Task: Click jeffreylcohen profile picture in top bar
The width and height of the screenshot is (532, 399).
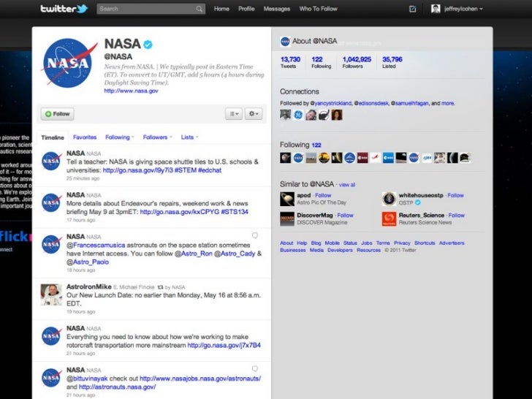Action: 436,9
